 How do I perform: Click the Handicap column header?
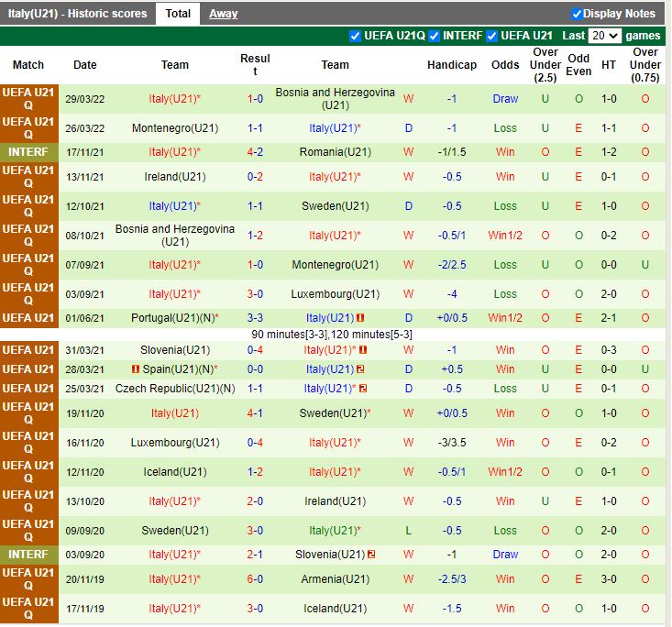tap(452, 65)
